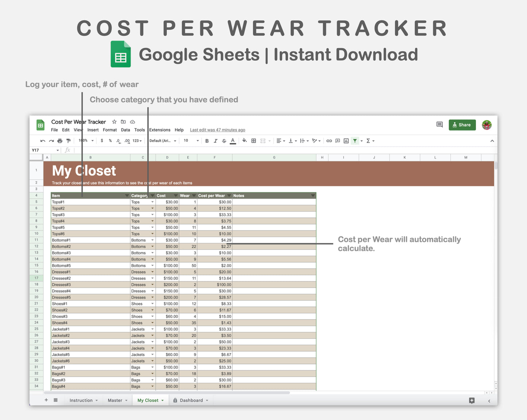Apply strikethrough formatting

(x=224, y=141)
